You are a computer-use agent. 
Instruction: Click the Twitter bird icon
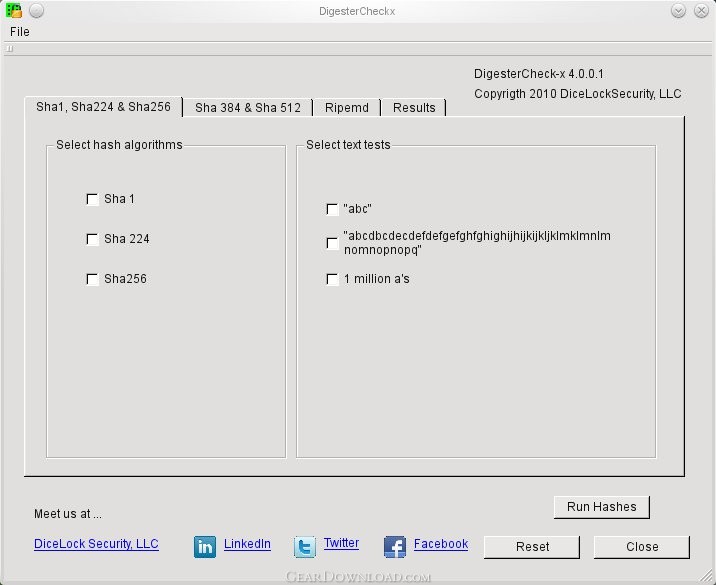[x=305, y=546]
